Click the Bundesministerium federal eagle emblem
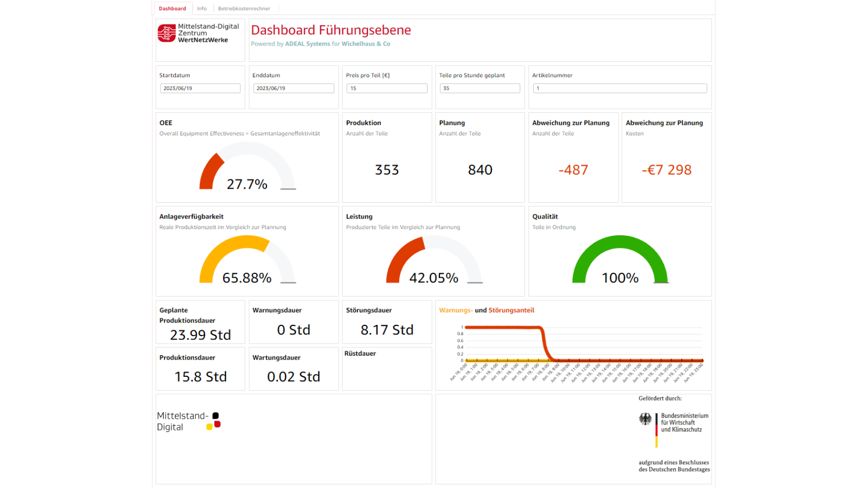Image resolution: width=868 pixels, height=488 pixels. (645, 419)
